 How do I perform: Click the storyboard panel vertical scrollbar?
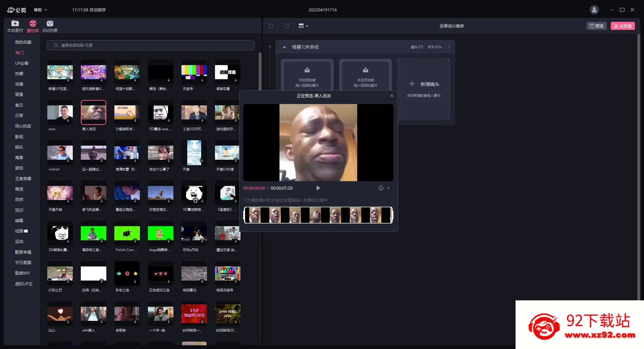coord(639,168)
